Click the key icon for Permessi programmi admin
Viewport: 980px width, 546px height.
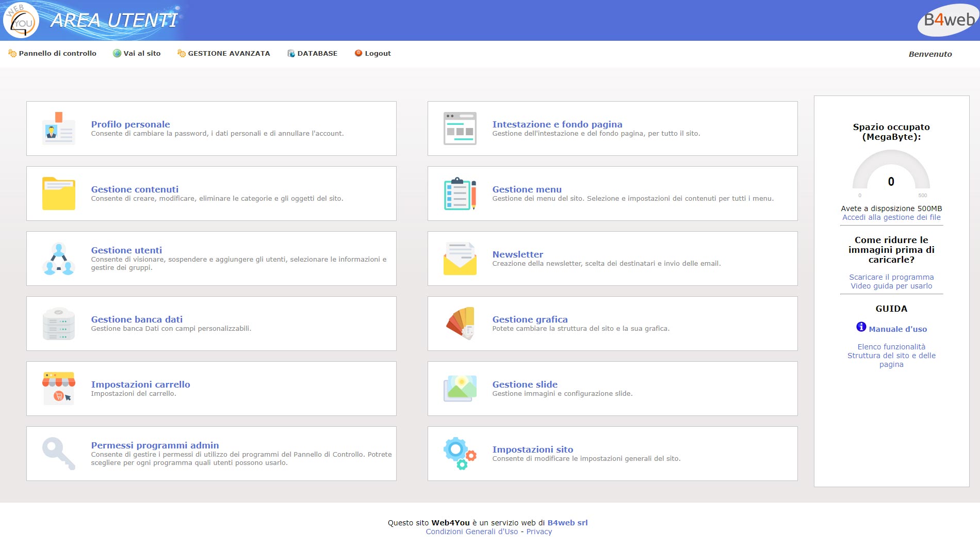[59, 454]
